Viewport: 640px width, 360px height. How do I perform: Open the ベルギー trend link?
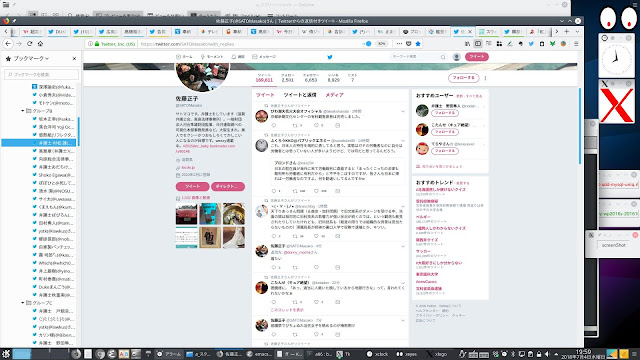pos(423,217)
